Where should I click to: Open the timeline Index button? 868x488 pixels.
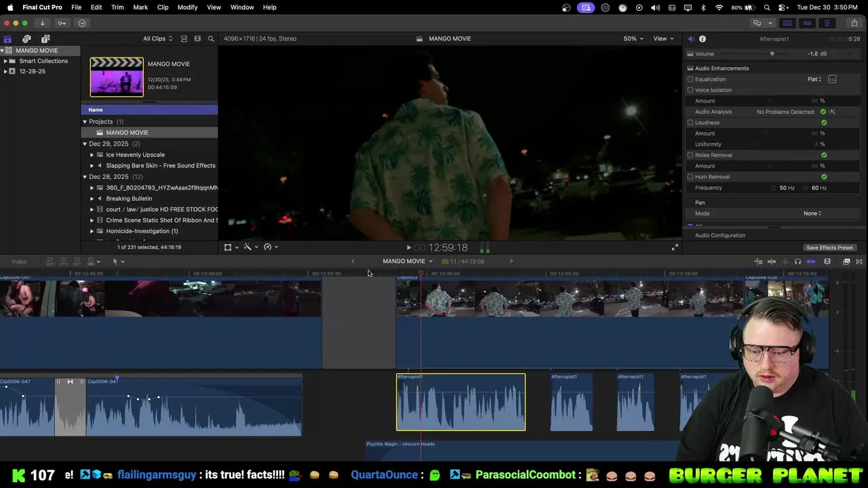click(x=19, y=262)
